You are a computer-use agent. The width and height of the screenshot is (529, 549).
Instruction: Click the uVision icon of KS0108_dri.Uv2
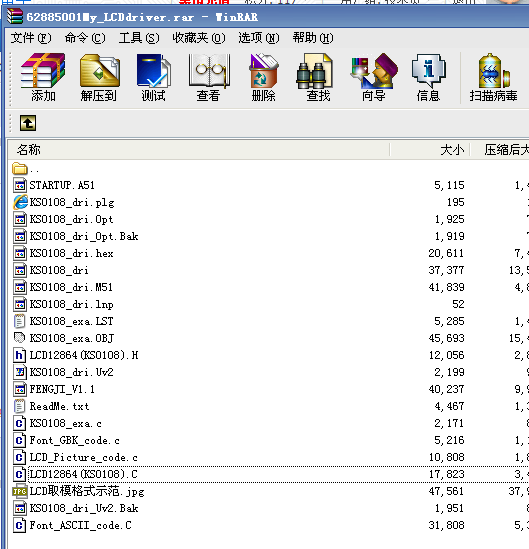pyautogui.click(x=20, y=372)
